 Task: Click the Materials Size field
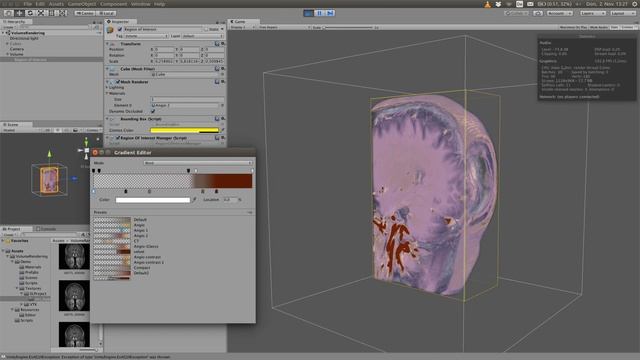[x=187, y=99]
